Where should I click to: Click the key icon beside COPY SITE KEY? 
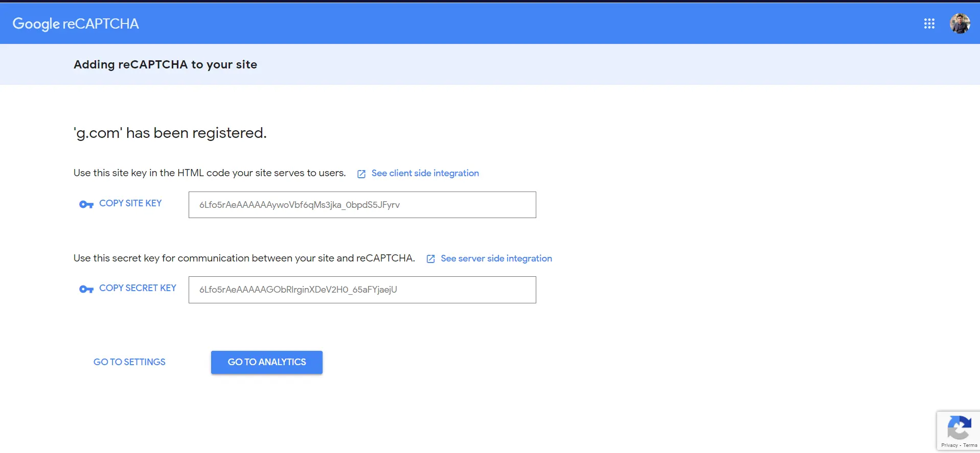pos(86,204)
